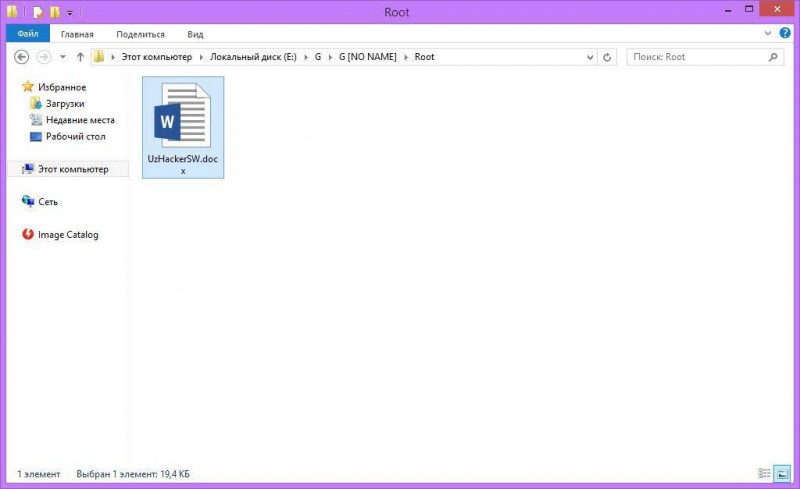The image size is (800, 489).
Task: Click the Поиск: Root search field
Action: (x=705, y=57)
